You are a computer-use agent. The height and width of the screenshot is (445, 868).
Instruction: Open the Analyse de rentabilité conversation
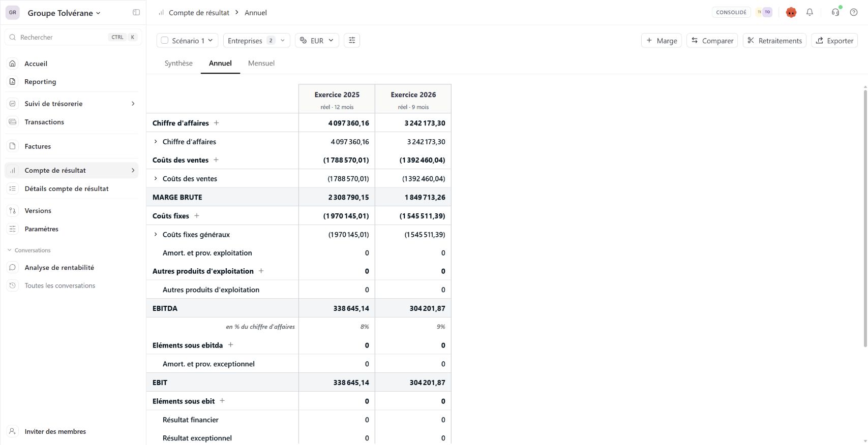(x=72, y=268)
